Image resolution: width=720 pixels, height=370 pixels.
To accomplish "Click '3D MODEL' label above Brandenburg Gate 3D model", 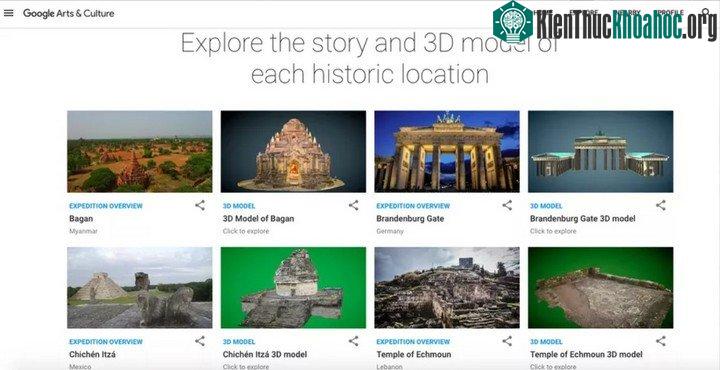I will [546, 206].
